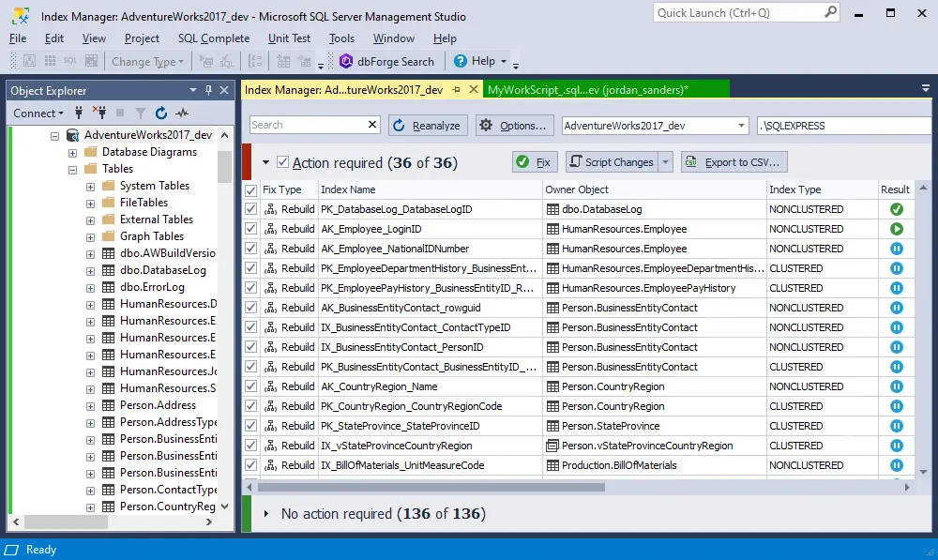Toggle the select-all checkbox in grid header
Viewport: 938px width, 560px height.
tap(250, 189)
